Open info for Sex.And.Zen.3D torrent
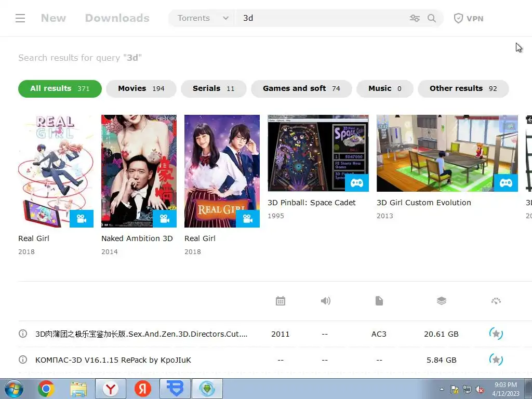532x399 pixels. pyautogui.click(x=23, y=334)
